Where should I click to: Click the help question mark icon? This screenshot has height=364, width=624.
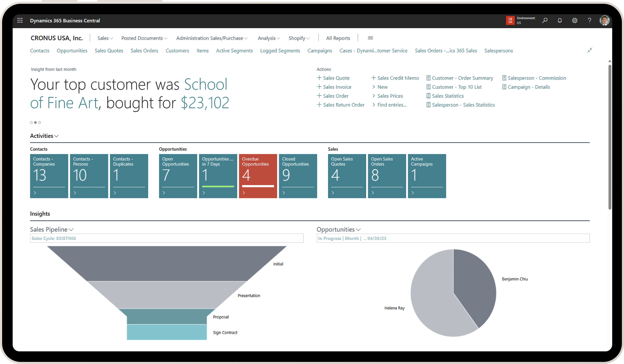click(589, 21)
